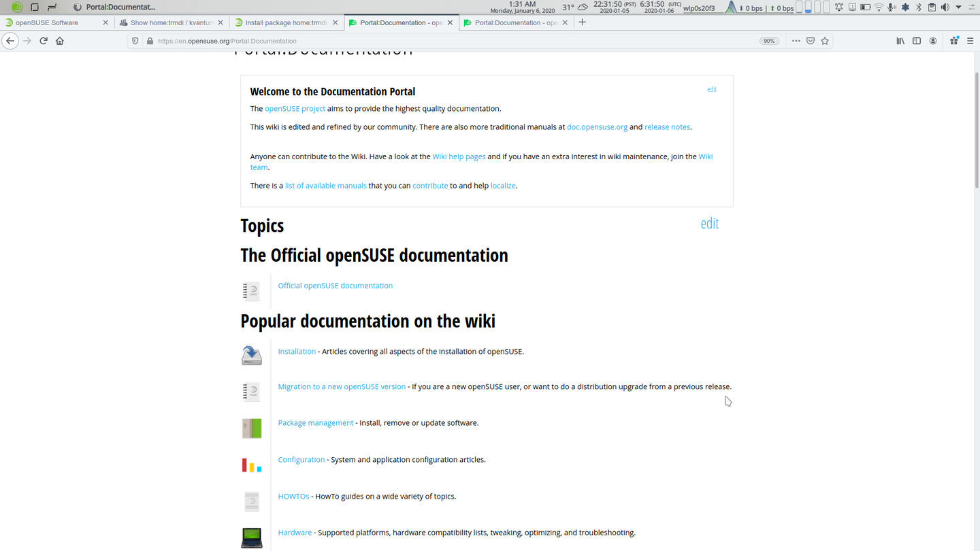Open the Wi-Fi network tray icon
The image size is (980, 551).
coord(879,7)
